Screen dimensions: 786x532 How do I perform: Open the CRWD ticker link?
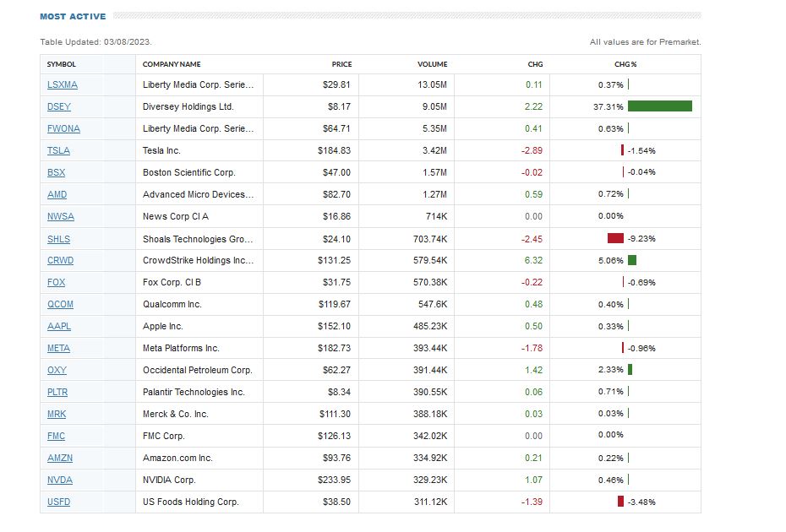coord(60,260)
